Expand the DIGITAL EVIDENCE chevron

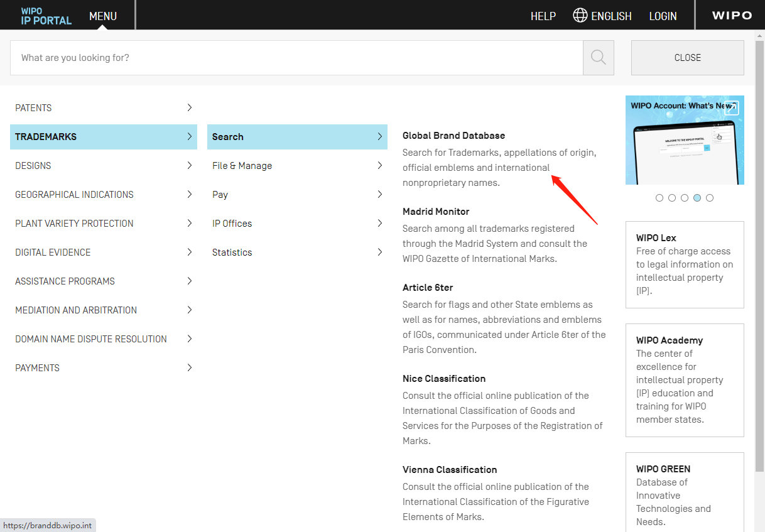pos(190,252)
